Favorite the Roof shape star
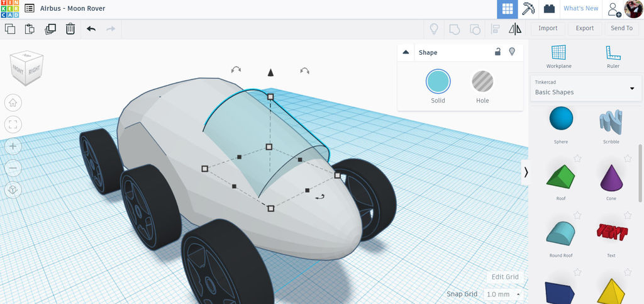This screenshot has height=304, width=644. tap(577, 158)
